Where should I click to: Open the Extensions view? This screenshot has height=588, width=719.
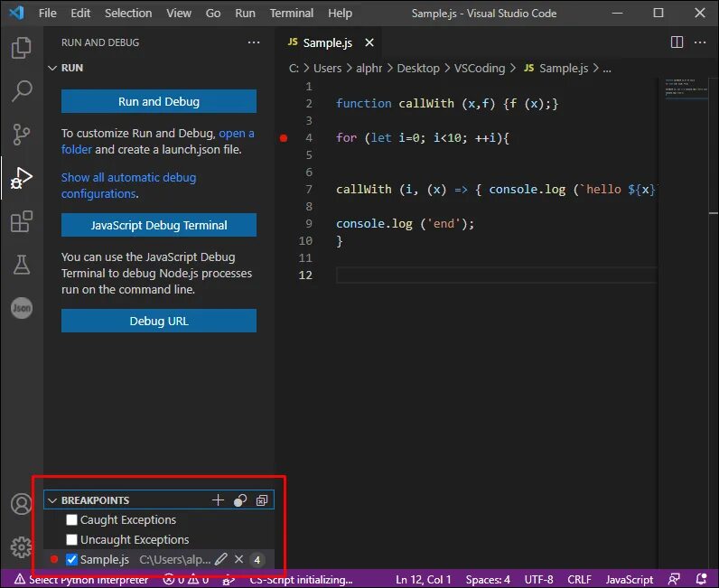click(21, 221)
